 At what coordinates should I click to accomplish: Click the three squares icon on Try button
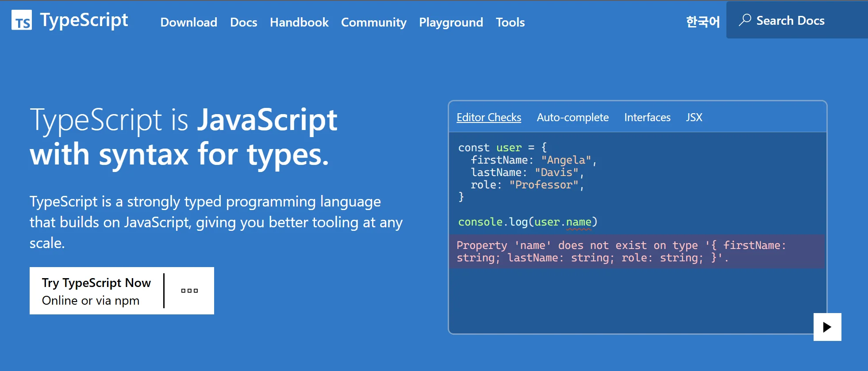(x=189, y=291)
